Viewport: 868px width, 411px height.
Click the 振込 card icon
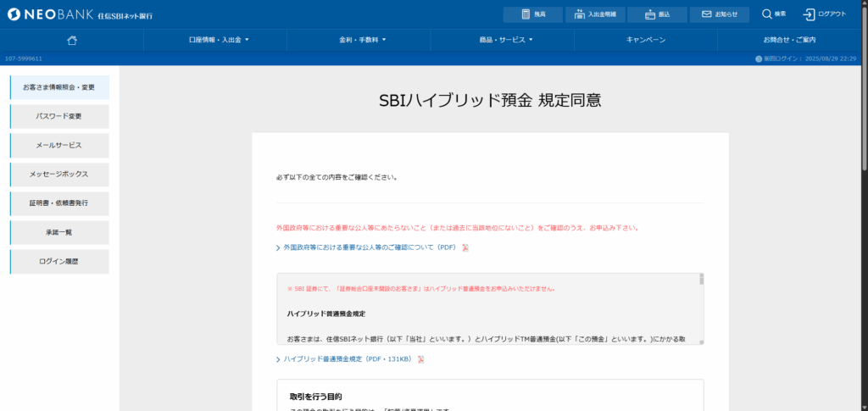(x=650, y=15)
